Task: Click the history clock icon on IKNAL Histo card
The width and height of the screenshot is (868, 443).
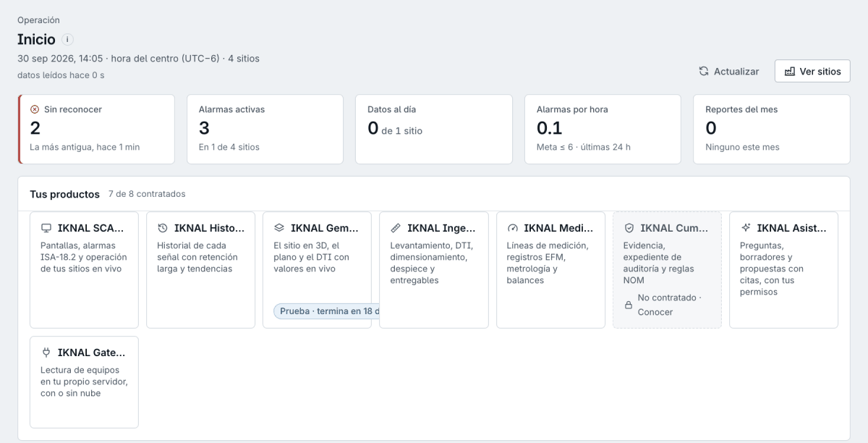Action: (163, 228)
